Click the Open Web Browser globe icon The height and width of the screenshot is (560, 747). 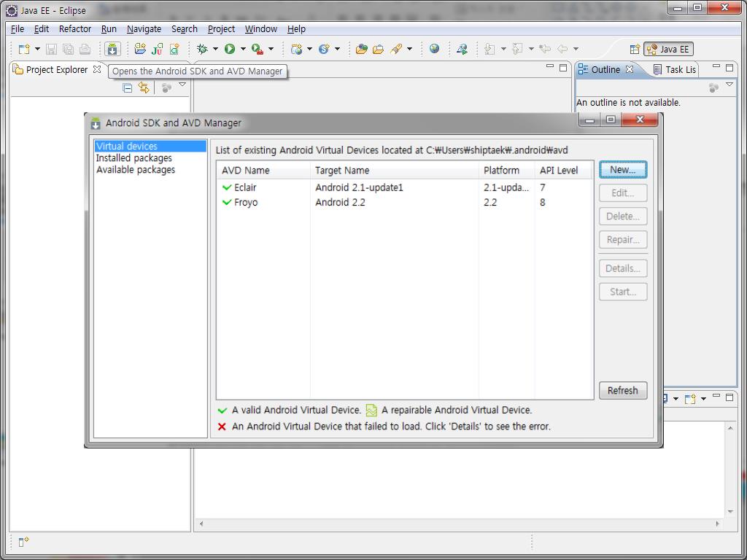point(435,49)
